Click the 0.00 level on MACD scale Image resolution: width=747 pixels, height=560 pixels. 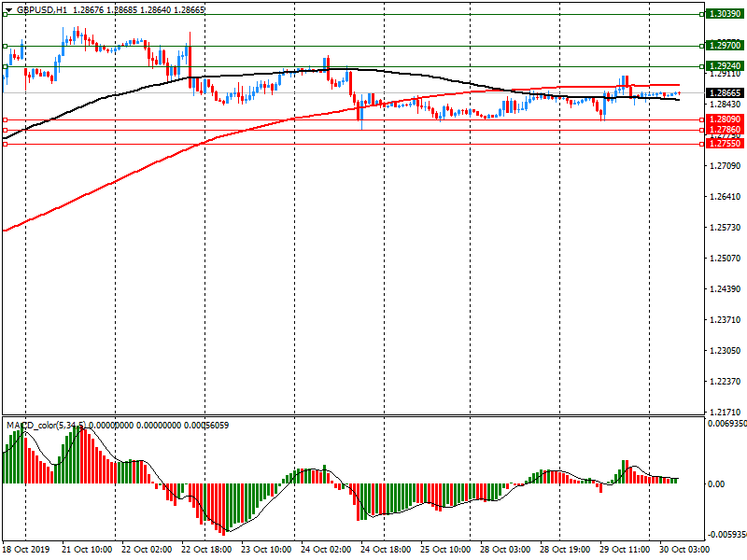tap(715, 483)
